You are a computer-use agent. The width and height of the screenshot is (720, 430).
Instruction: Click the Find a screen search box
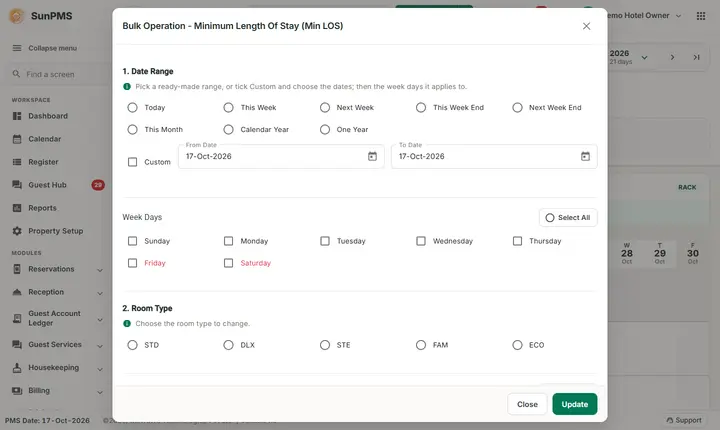click(x=57, y=74)
